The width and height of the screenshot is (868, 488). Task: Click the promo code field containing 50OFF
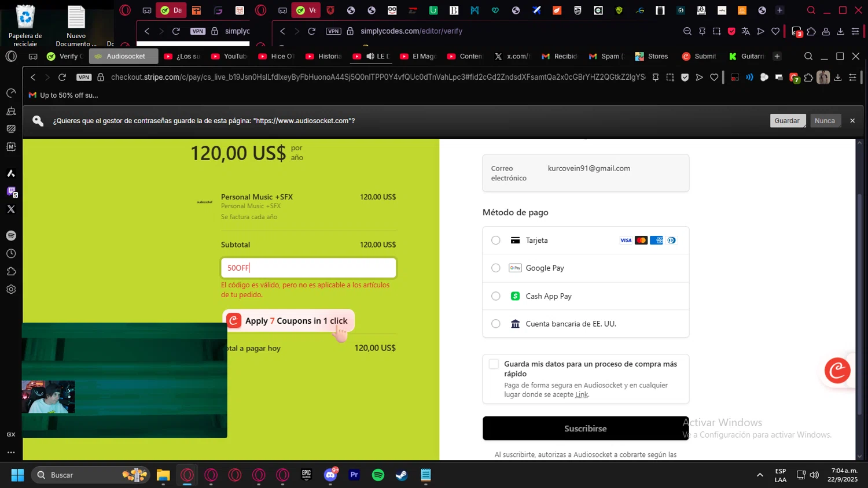click(308, 268)
